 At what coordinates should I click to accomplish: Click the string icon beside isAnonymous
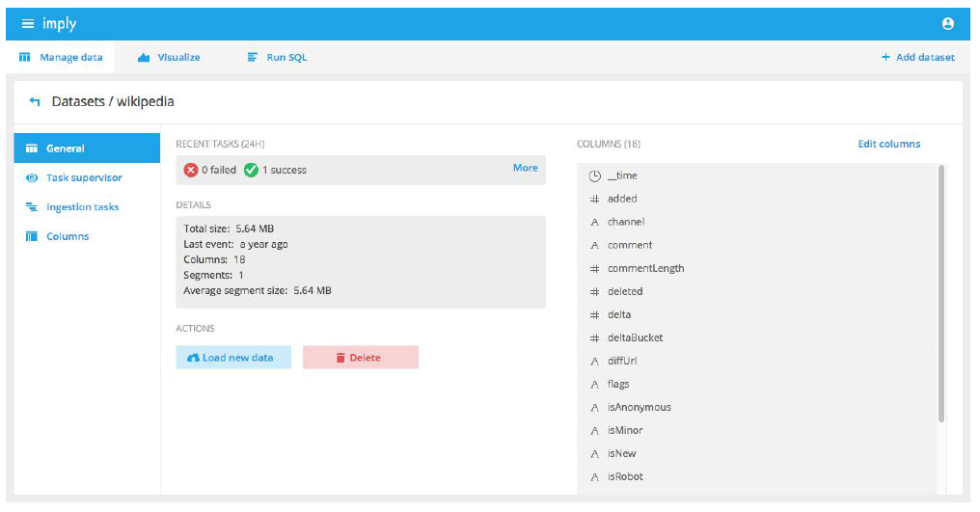tap(594, 408)
